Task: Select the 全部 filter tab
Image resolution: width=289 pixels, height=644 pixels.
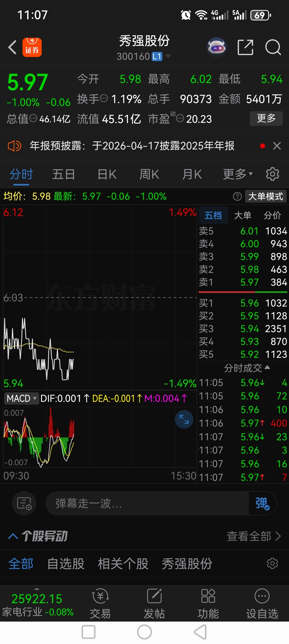Action: (21, 564)
